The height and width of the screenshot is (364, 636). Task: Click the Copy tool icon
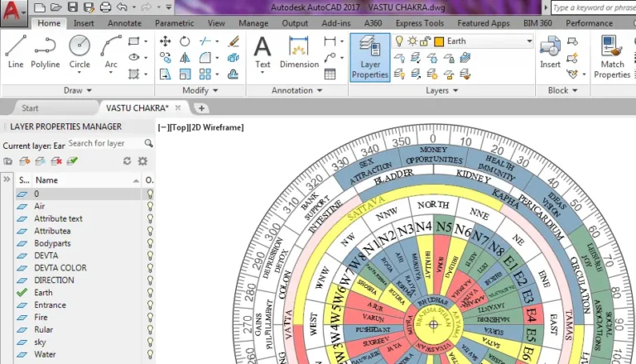point(165,58)
